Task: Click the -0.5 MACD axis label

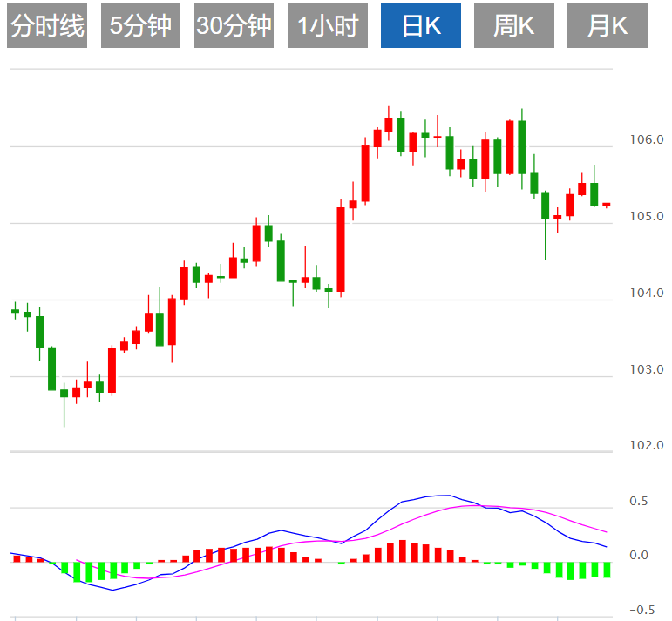Action: tap(641, 610)
